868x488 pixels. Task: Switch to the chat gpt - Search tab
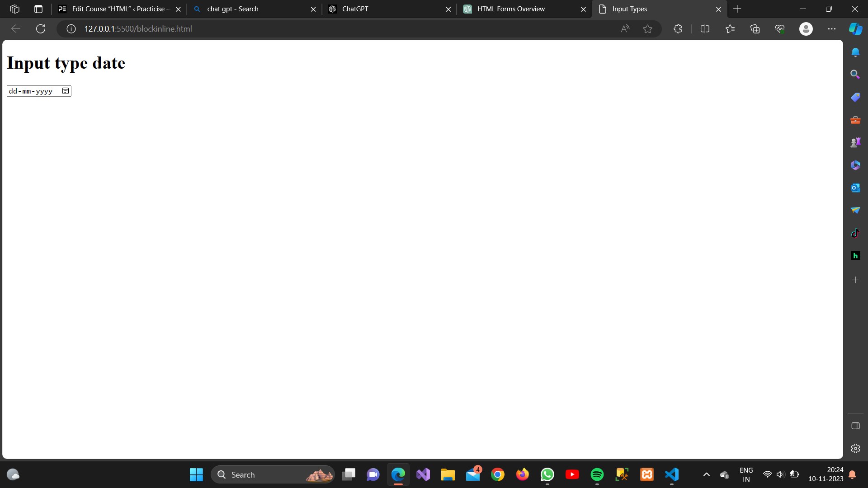pyautogui.click(x=254, y=9)
